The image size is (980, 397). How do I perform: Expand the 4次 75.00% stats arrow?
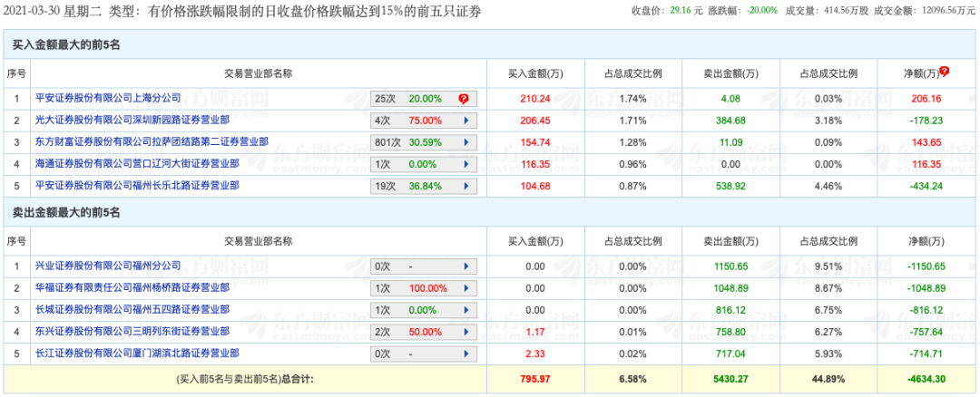465,121
